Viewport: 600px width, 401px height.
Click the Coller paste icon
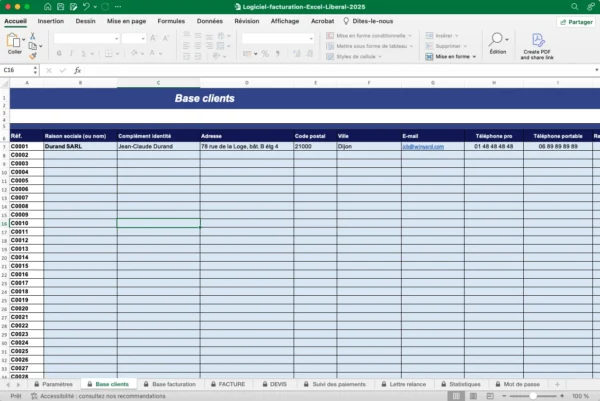point(14,42)
